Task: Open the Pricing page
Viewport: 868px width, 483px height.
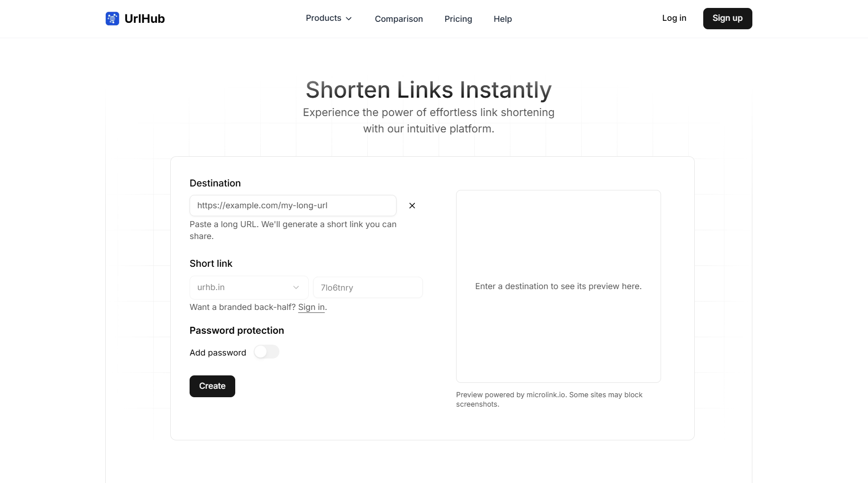Action: pos(458,19)
